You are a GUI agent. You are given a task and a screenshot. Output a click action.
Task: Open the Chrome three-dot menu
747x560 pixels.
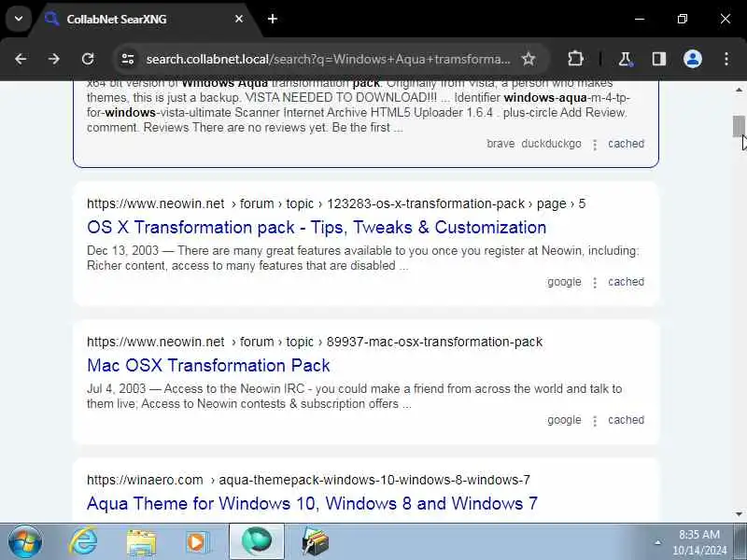726,59
